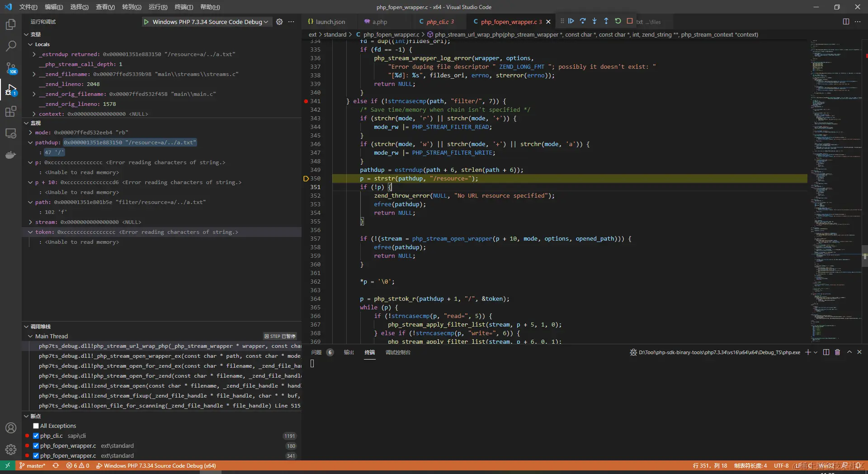Expand the _estrndup returned variable

(x=34, y=54)
